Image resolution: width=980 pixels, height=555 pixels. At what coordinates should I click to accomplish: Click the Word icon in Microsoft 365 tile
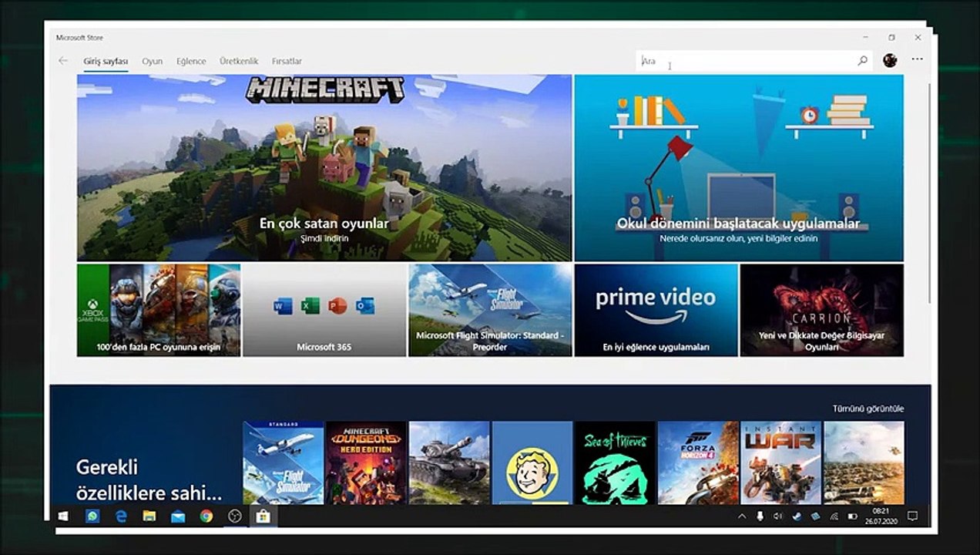pos(283,306)
